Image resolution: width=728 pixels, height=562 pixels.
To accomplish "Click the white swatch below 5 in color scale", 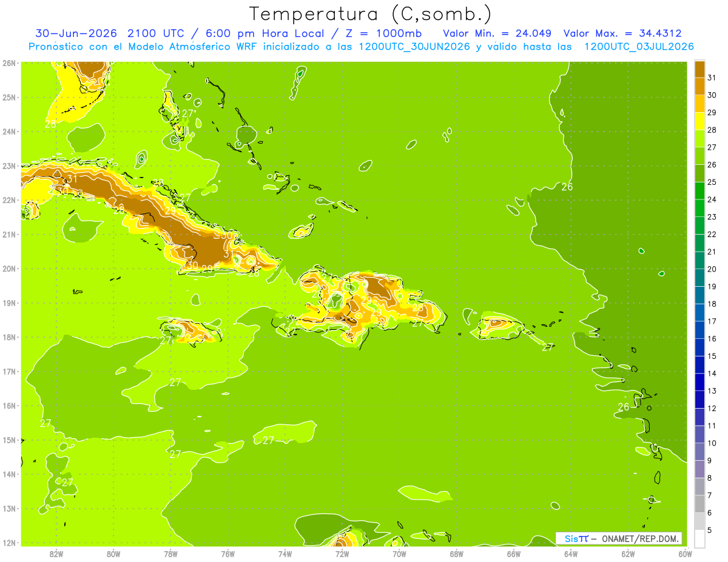I will point(699,538).
